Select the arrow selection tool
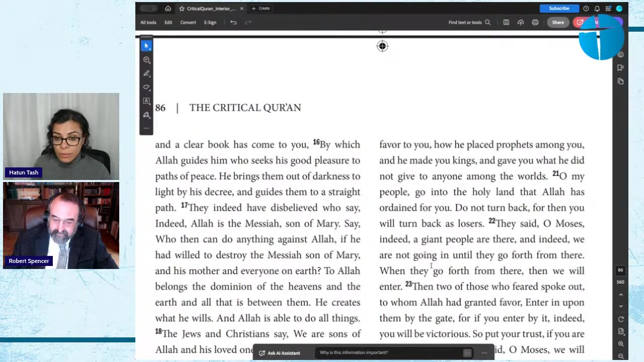Image resolution: width=644 pixels, height=362 pixels. 146,46
